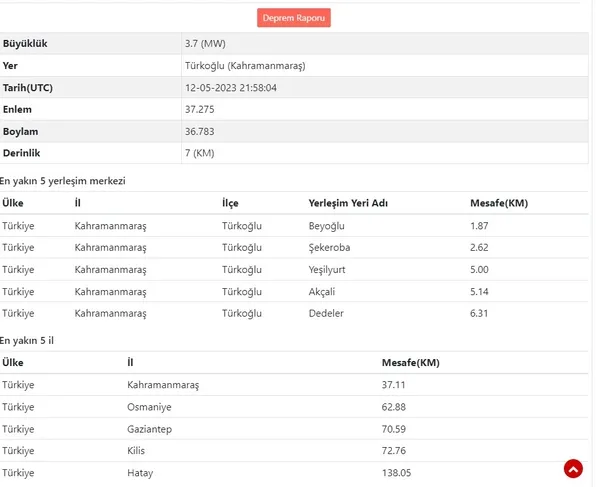Select Osmaniye in nearest provinces table
The image size is (600, 487).
[149, 407]
